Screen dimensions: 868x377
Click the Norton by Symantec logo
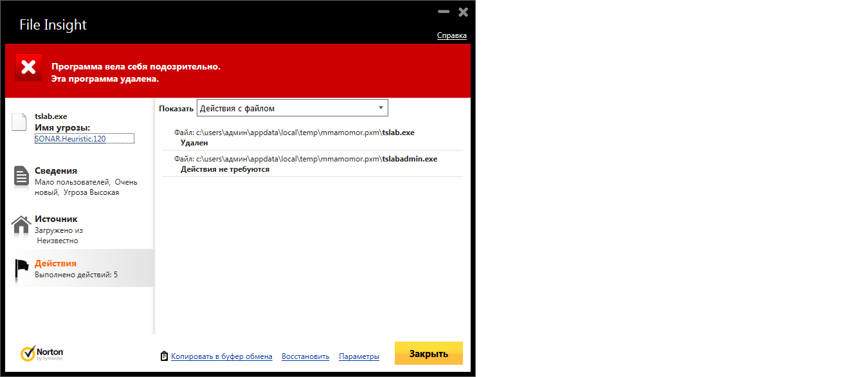pos(42,354)
